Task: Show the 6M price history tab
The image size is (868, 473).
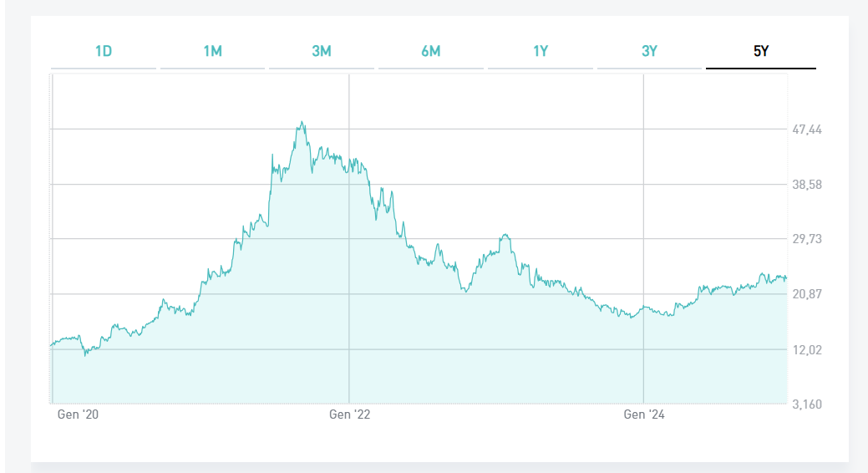Action: pos(431,52)
